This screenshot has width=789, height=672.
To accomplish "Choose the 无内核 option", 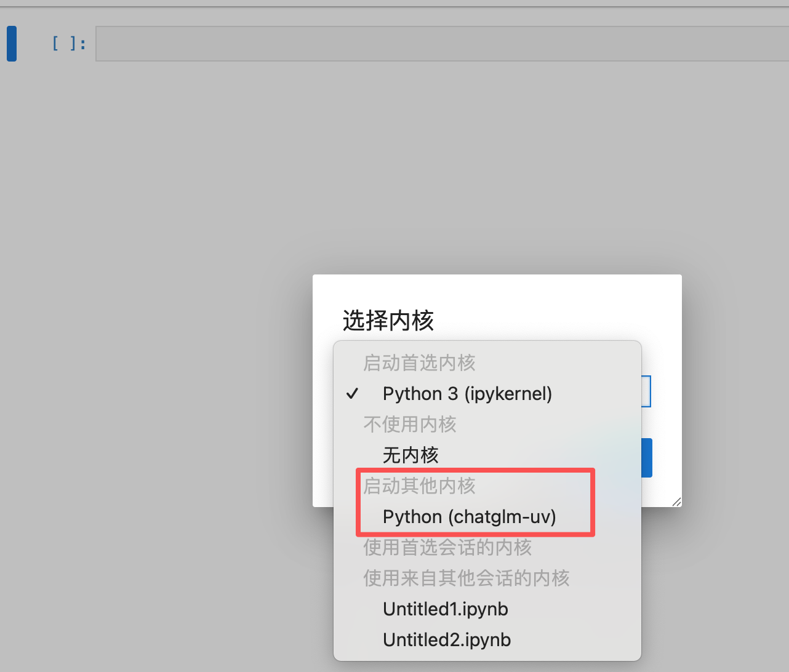I will [487, 455].
